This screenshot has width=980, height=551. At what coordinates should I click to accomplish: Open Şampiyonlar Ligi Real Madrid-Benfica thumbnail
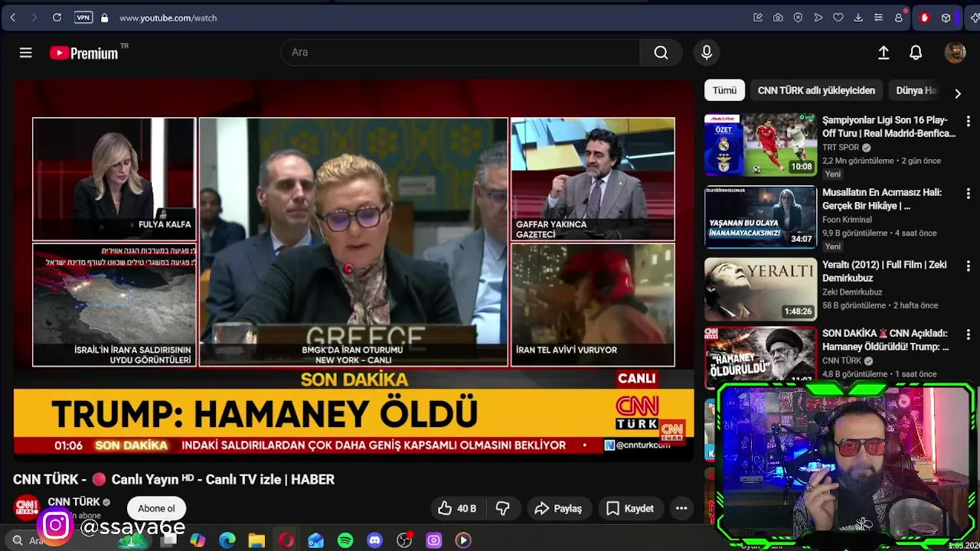coord(760,145)
